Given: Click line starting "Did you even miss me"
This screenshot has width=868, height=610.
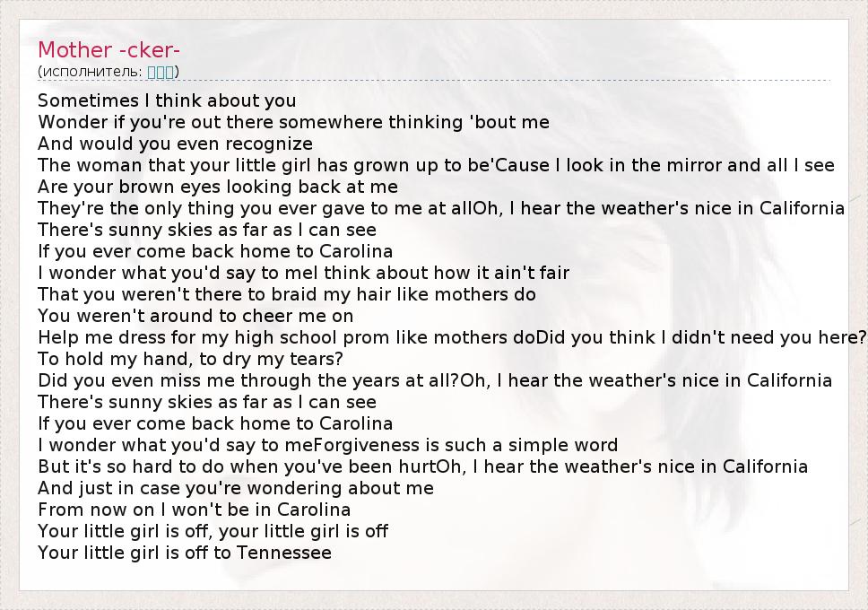Looking at the screenshot, I should (x=435, y=380).
